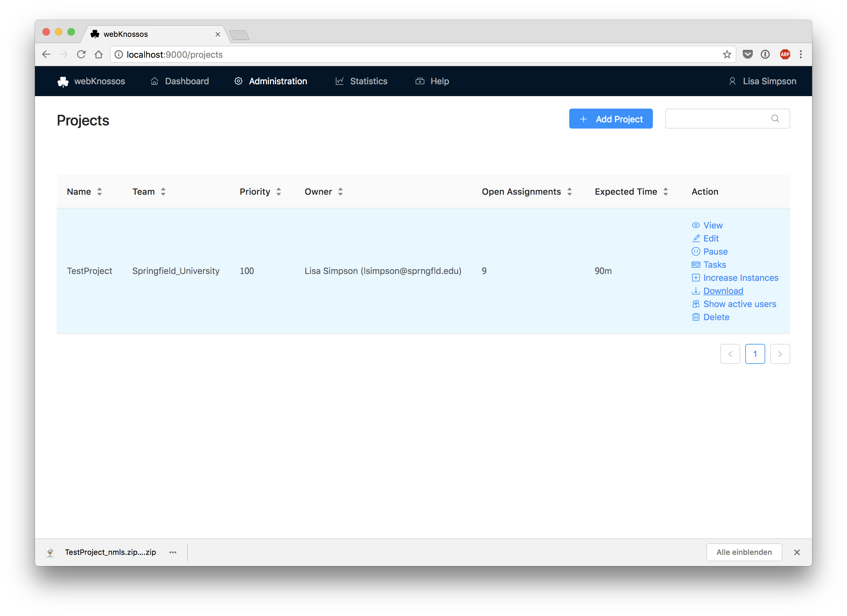The height and width of the screenshot is (616, 847).
Task: Click the Statistics chart icon
Action: click(340, 81)
